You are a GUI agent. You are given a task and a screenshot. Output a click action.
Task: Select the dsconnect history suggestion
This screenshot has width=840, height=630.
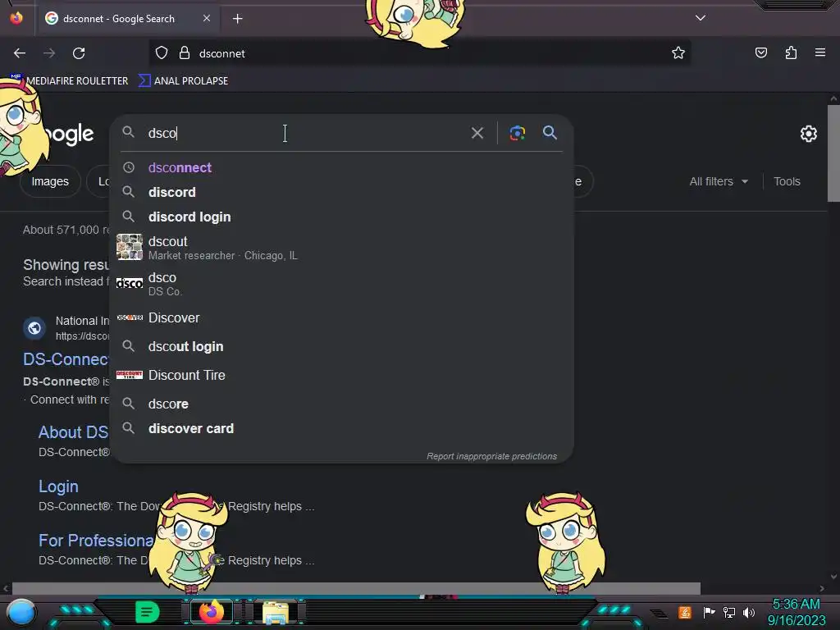tap(341, 167)
